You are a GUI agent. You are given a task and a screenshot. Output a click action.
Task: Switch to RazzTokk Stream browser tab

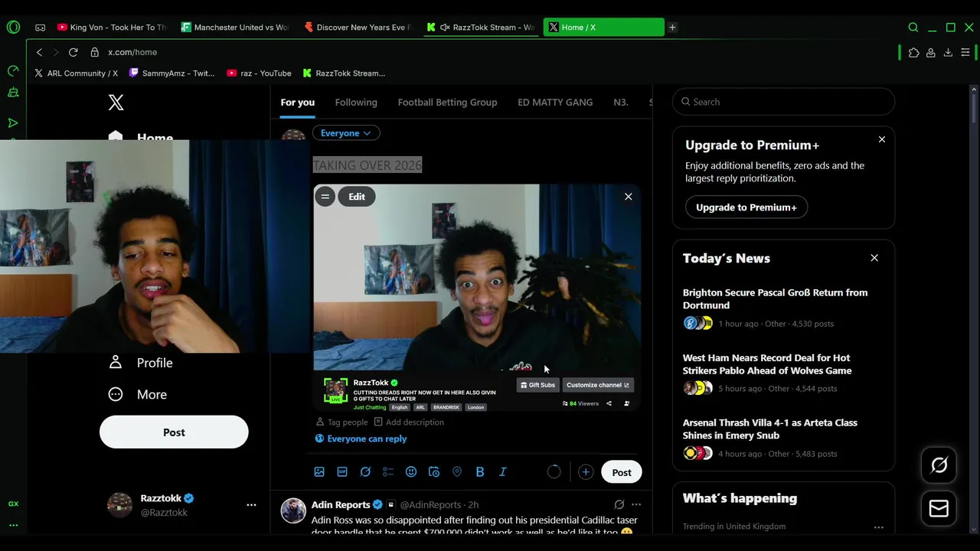pos(481,28)
